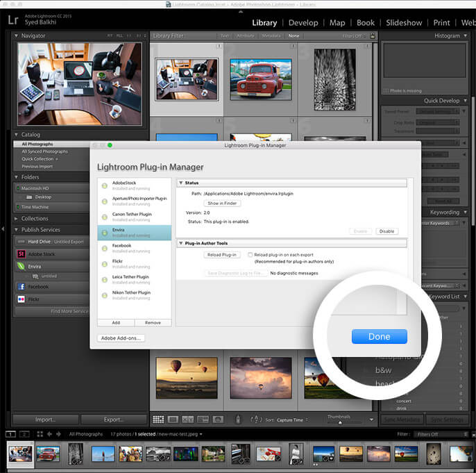This screenshot has width=476, height=473.
Task: Click the Adobe Stock publish service icon
Action: coord(21,254)
